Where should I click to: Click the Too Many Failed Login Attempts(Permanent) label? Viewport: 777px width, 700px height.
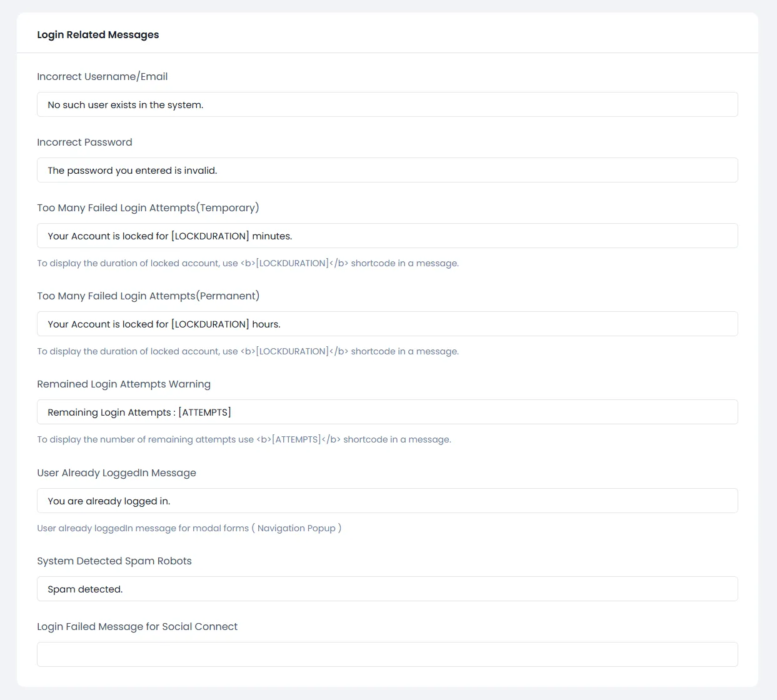click(x=148, y=296)
